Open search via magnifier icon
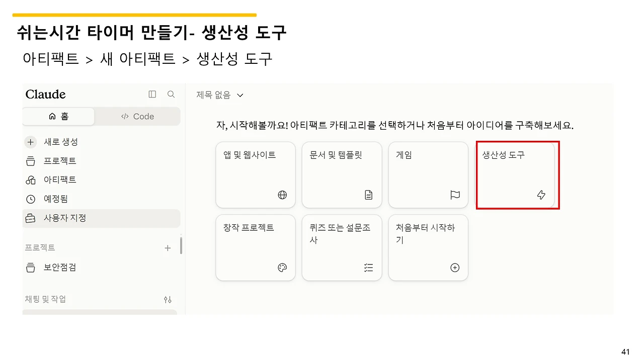The width and height of the screenshot is (644, 362). pos(171,94)
